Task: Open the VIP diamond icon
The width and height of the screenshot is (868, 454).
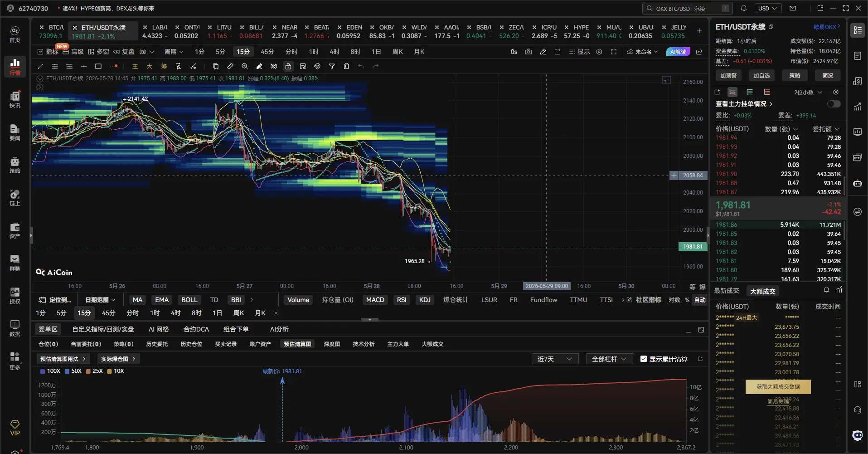Action: coord(15,427)
